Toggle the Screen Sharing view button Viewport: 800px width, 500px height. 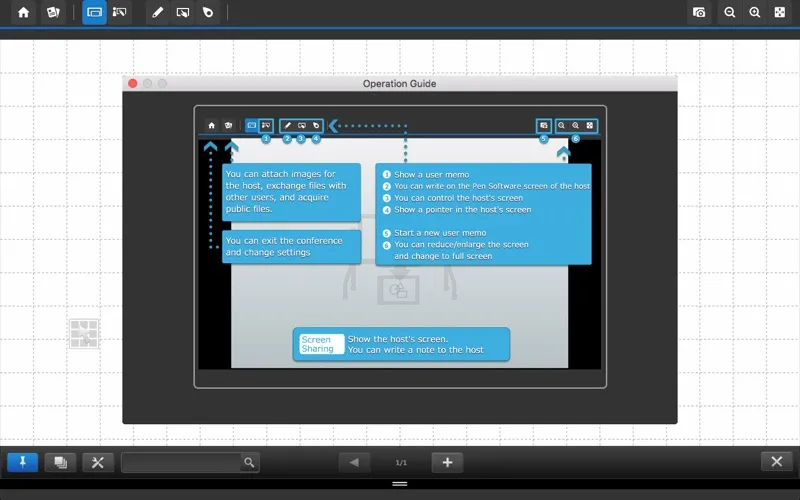(94, 13)
